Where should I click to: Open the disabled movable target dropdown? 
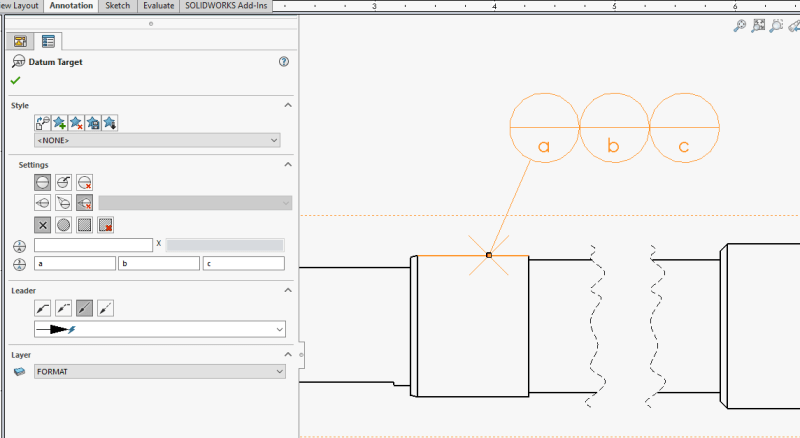195,203
